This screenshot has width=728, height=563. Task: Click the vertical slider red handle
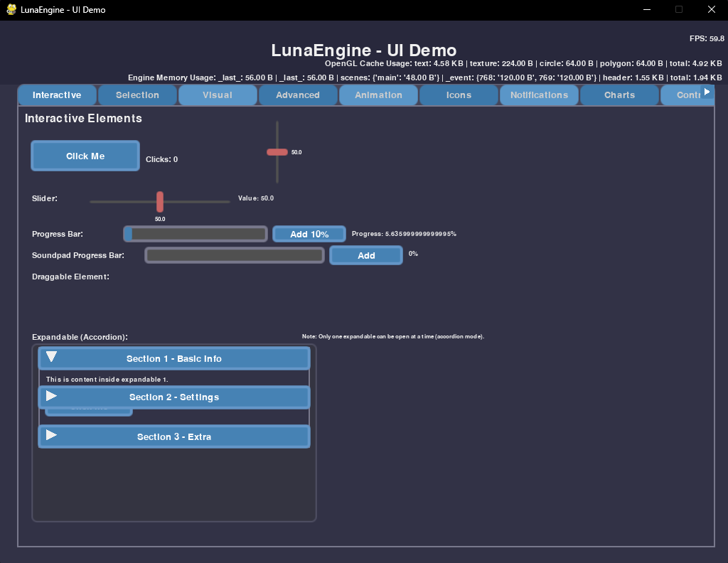(277, 152)
